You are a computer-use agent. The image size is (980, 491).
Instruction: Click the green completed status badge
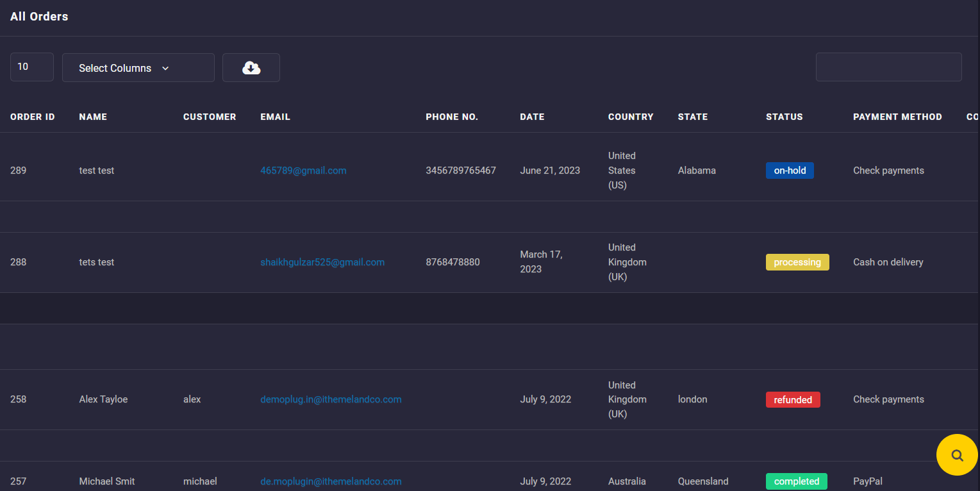point(796,481)
